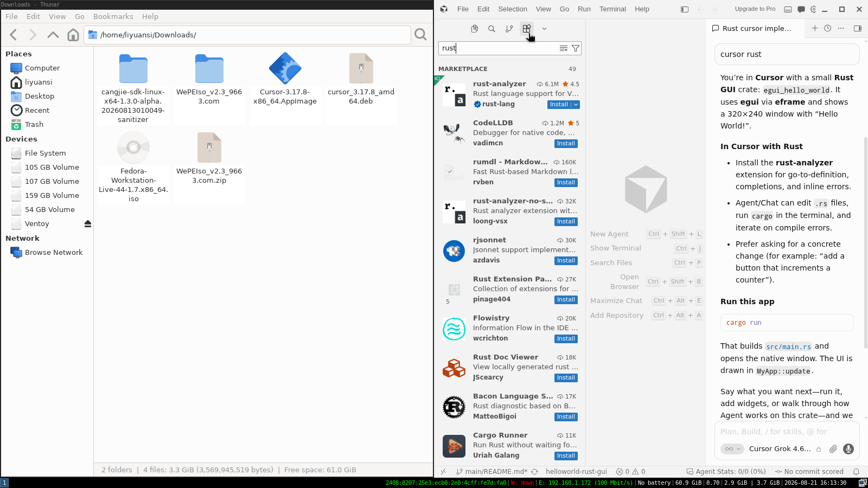Open the 105 GB Volume device

pos(52,168)
